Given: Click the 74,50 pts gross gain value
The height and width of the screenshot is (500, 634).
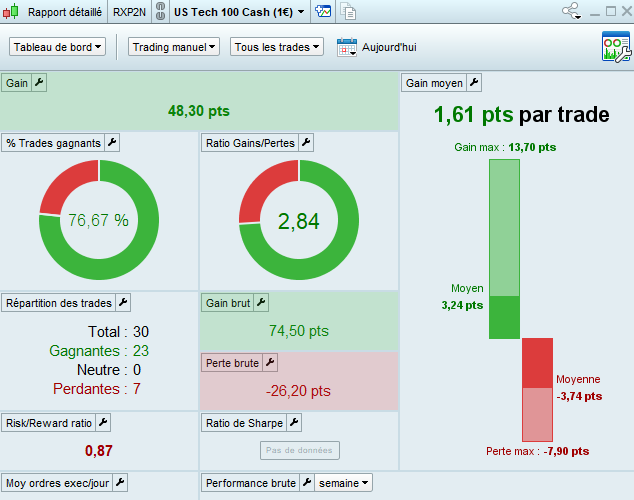Looking at the screenshot, I should tap(299, 331).
